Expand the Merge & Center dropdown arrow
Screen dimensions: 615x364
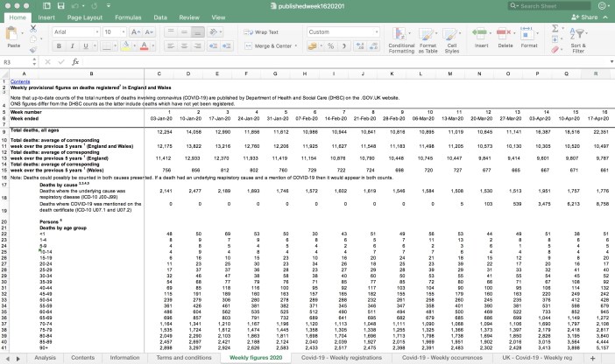click(296, 46)
